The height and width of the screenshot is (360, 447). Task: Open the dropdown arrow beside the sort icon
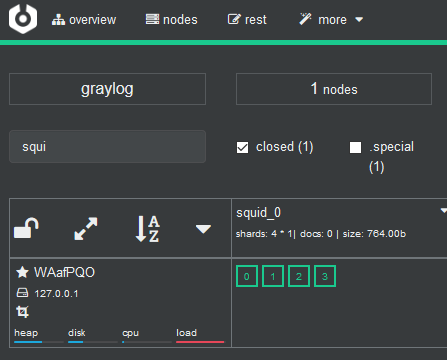tap(203, 229)
